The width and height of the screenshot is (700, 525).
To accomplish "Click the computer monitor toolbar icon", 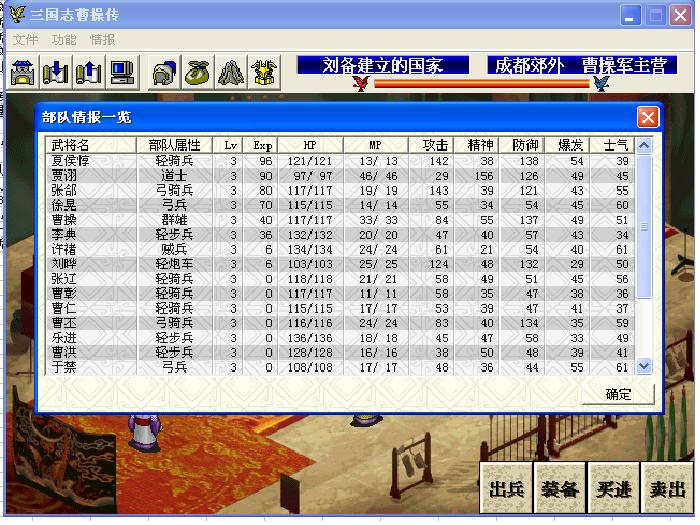I will click(x=122, y=72).
